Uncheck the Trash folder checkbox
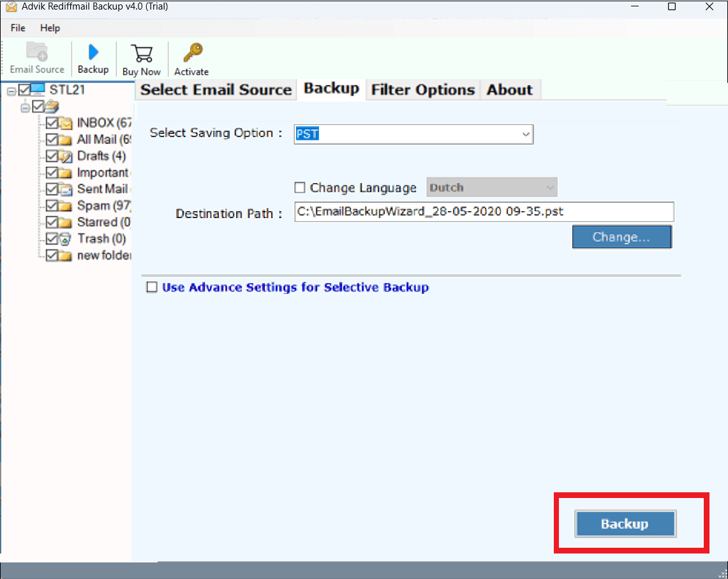The width and height of the screenshot is (728, 579). pos(52,239)
